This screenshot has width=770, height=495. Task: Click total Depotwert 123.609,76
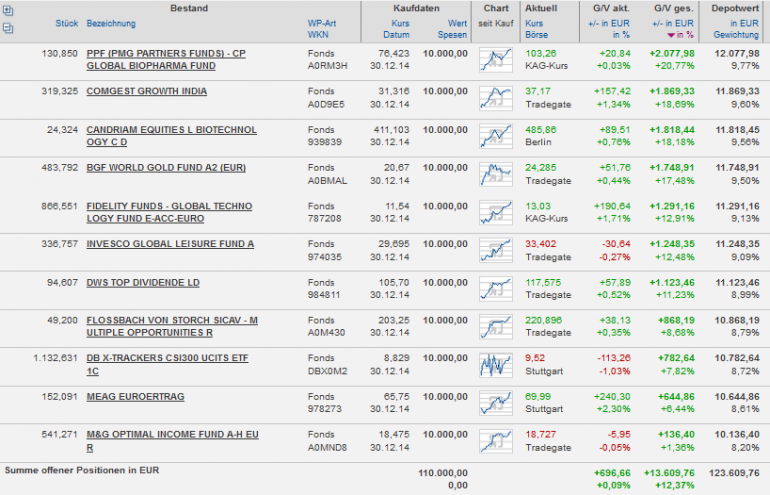tap(734, 473)
